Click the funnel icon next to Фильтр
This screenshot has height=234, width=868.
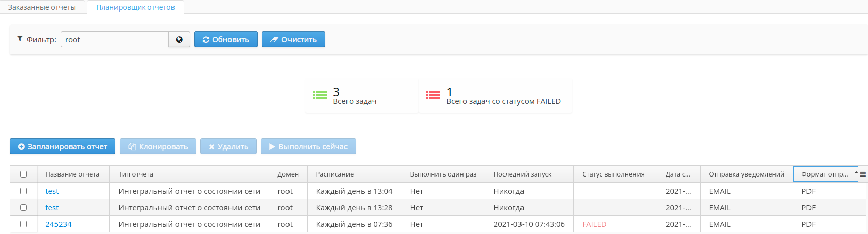click(20, 39)
